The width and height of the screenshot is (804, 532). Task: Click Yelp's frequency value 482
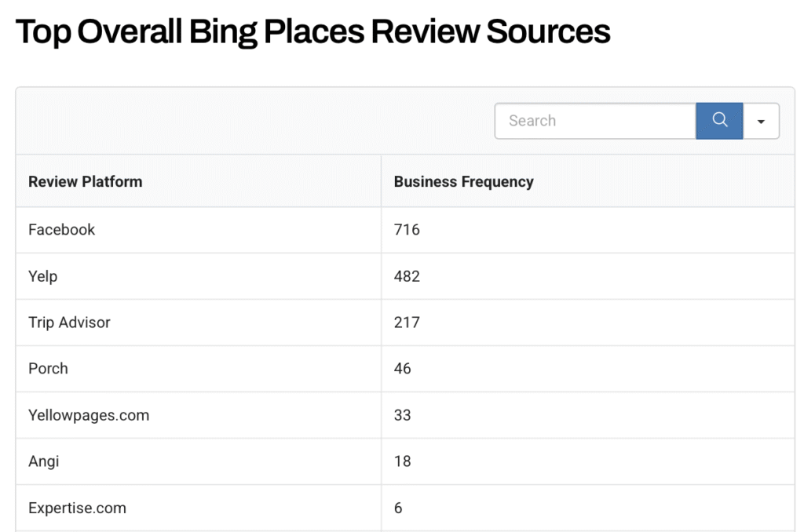(x=407, y=276)
